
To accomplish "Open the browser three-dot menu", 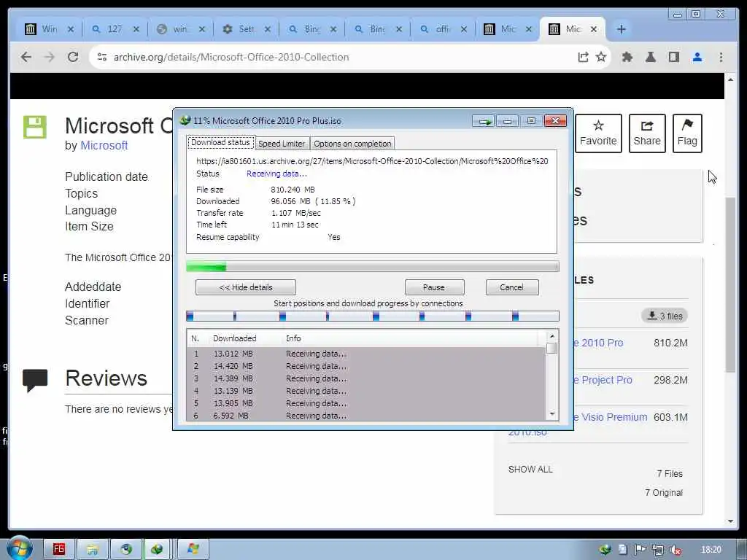I will tap(721, 57).
